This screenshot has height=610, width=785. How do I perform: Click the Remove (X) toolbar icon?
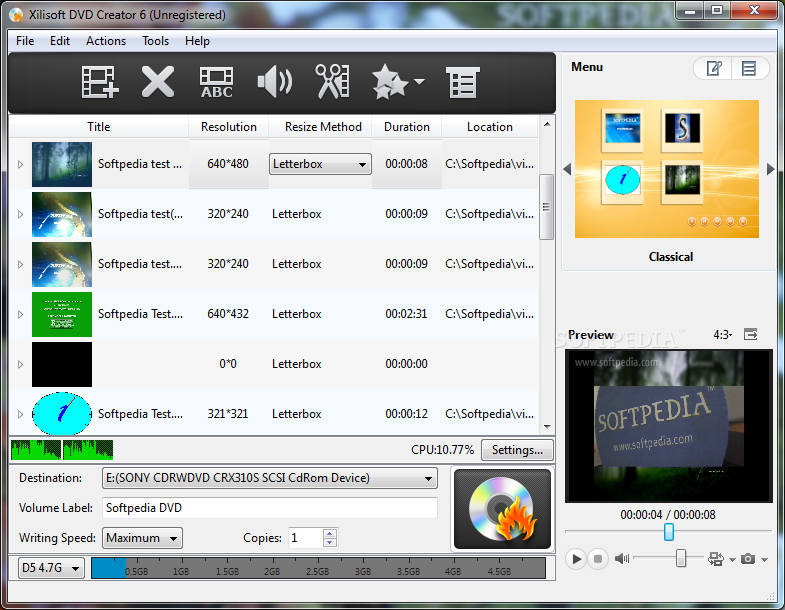click(158, 82)
